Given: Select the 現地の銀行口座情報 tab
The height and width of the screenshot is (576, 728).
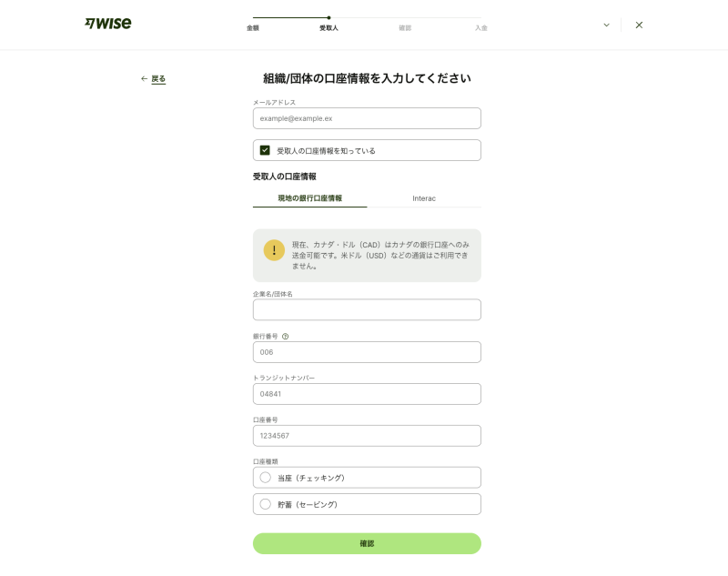Looking at the screenshot, I should pyautogui.click(x=309, y=198).
